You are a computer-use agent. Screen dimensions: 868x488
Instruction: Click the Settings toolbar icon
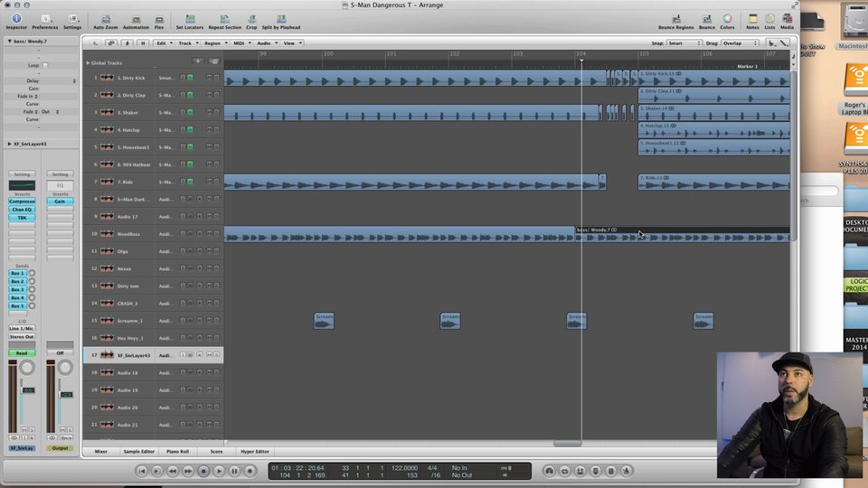pos(72,22)
